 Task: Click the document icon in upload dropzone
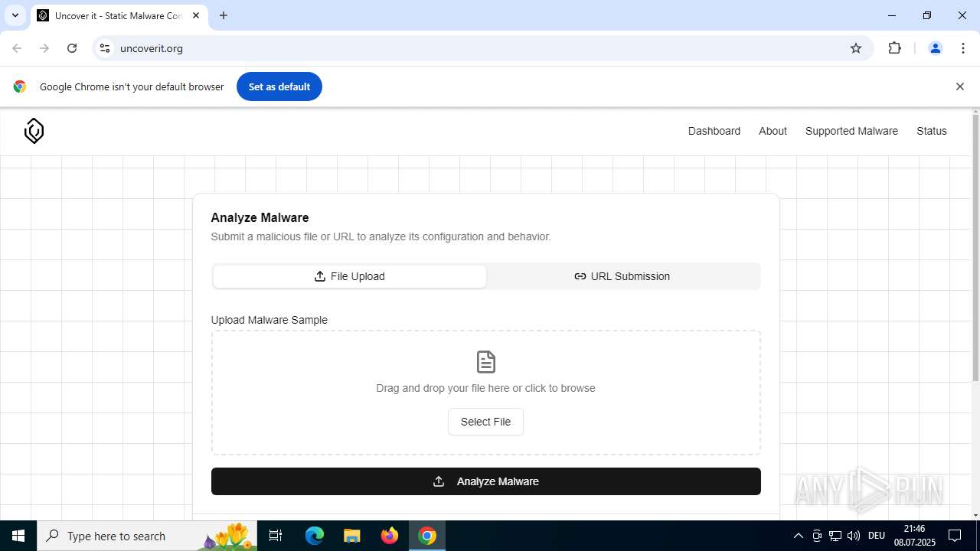coord(486,362)
